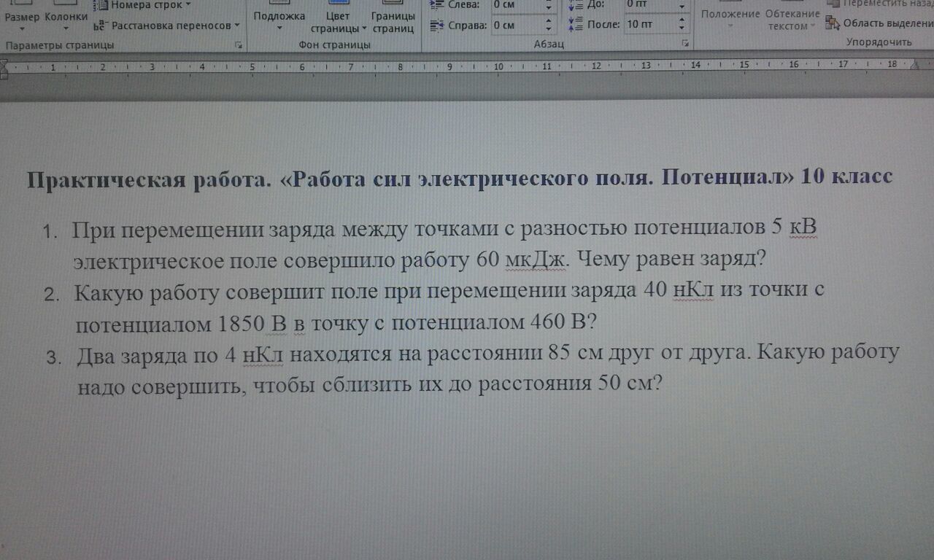Increase the Справа right indent value

click(x=547, y=21)
